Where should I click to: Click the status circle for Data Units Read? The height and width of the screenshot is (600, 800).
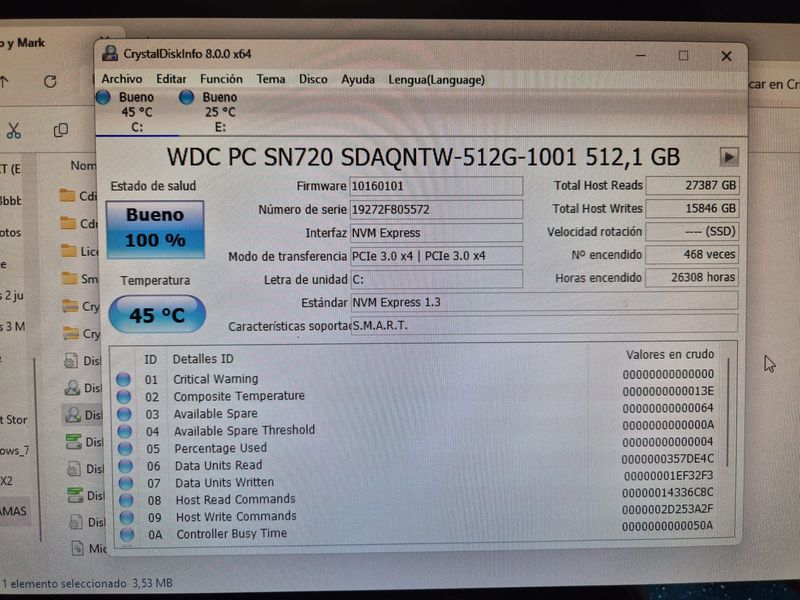pos(126,466)
